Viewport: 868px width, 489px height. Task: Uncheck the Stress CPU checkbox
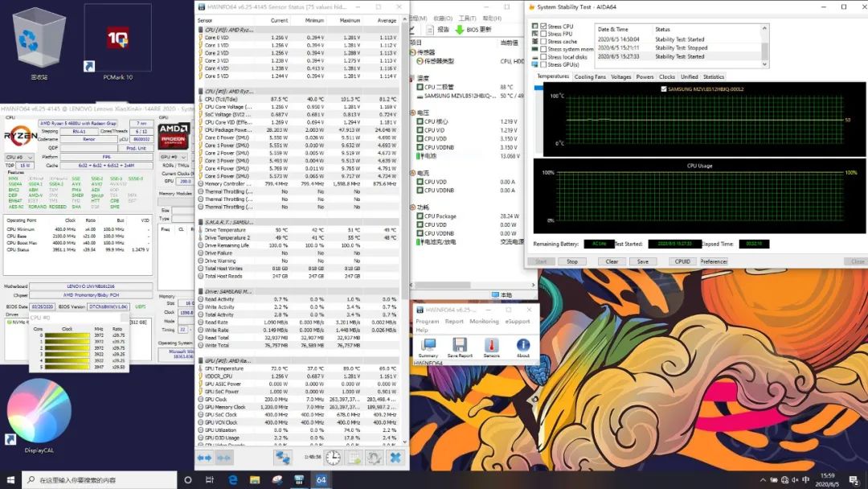[x=544, y=27]
